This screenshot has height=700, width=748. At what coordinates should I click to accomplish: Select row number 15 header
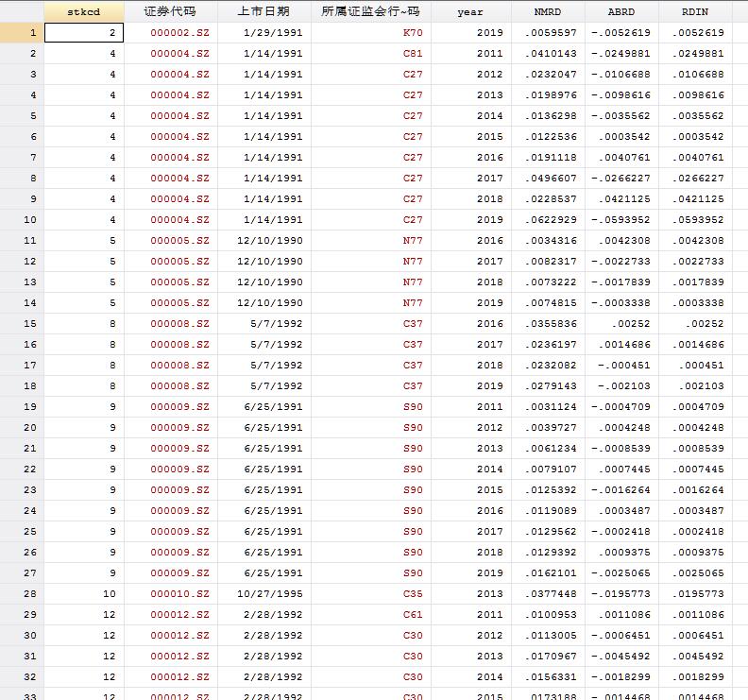point(22,324)
